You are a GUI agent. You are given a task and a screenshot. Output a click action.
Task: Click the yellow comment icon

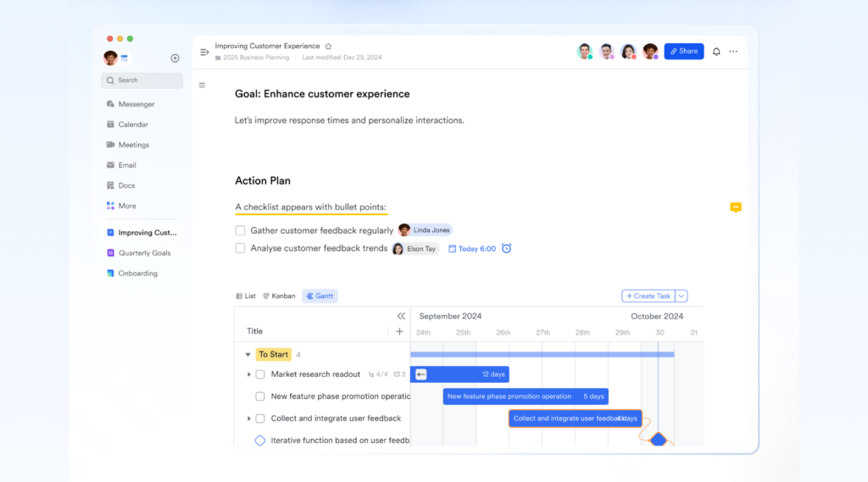coord(735,208)
